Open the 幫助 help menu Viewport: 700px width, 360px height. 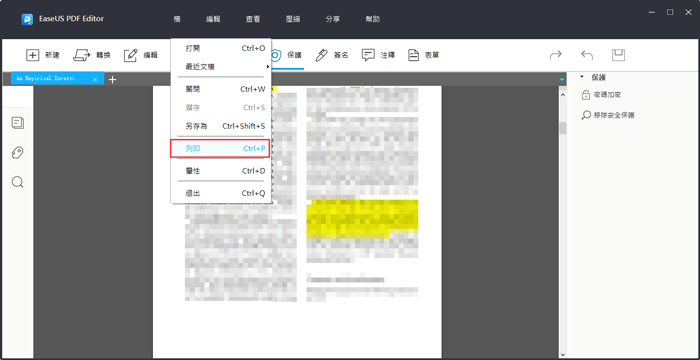point(373,19)
